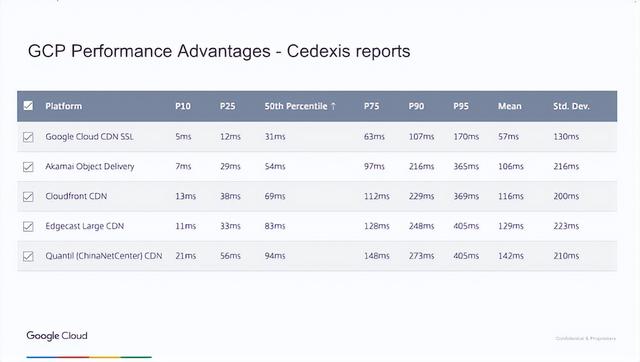Click the Quantil (ChinaNetCenter) CDN platform name
The image size is (640, 362).
pos(104,256)
